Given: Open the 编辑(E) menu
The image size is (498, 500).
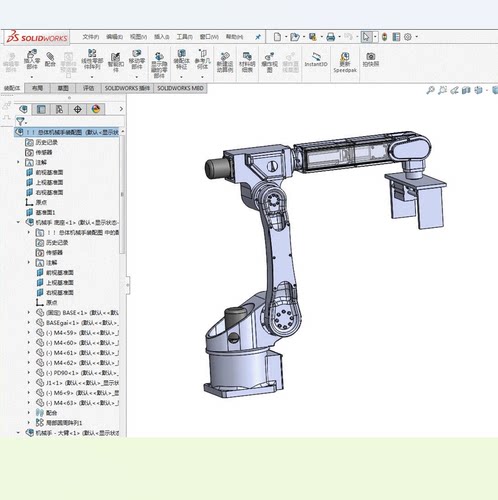Looking at the screenshot, I should [x=114, y=37].
